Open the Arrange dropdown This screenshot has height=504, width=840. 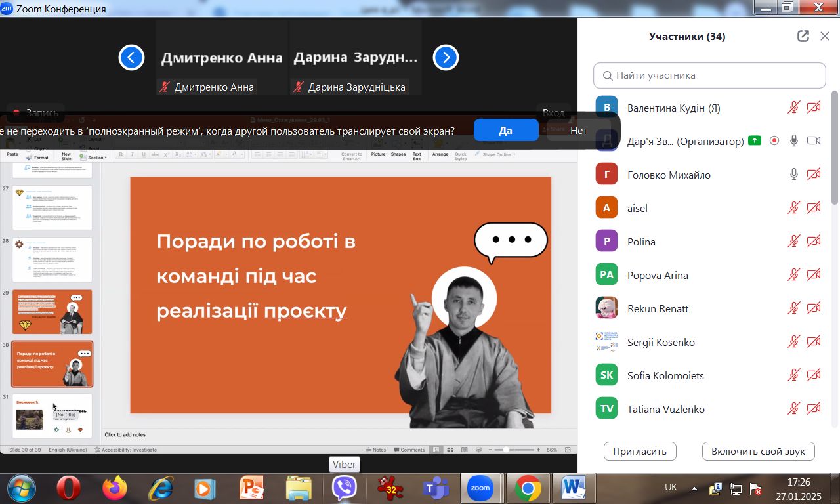click(x=440, y=154)
